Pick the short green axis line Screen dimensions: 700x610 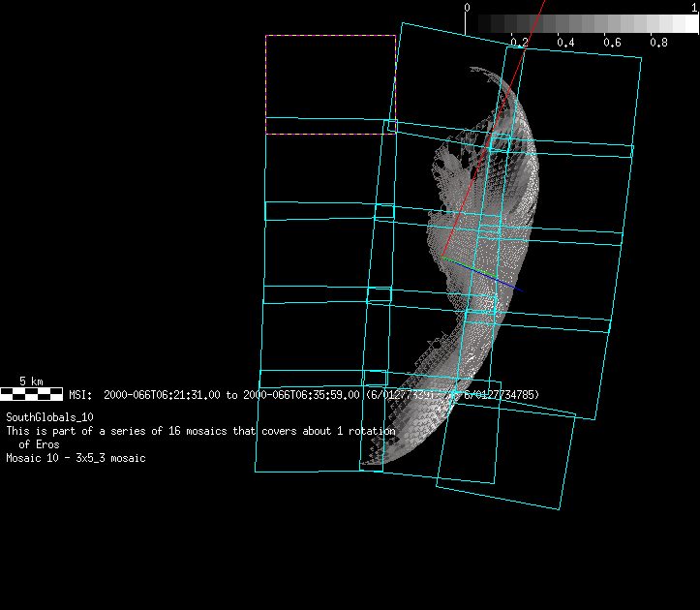[463, 264]
